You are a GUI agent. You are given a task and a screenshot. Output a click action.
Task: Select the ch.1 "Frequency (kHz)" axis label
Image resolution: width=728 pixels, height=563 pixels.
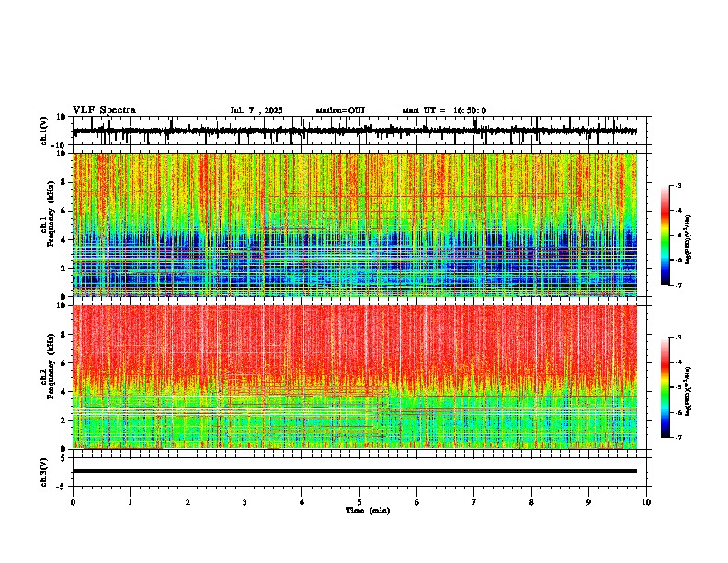coord(51,214)
